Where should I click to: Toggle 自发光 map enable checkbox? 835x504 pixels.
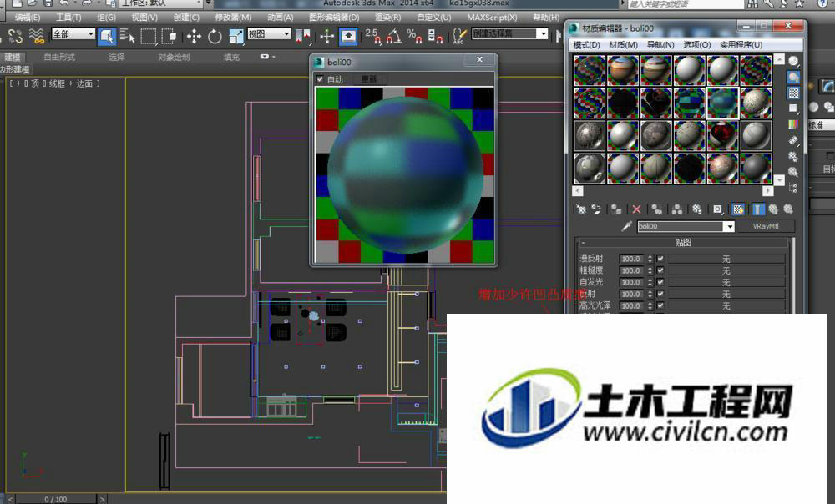click(660, 282)
